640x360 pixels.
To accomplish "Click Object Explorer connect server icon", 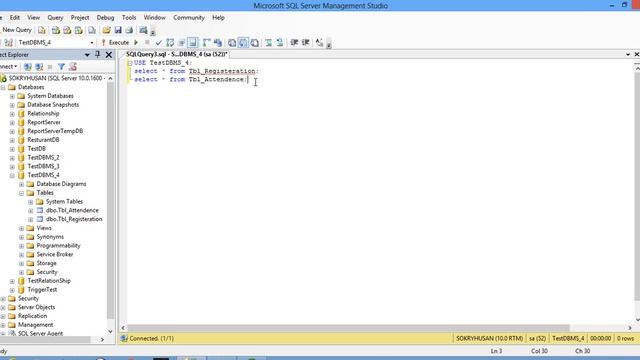I will [x=28, y=67].
